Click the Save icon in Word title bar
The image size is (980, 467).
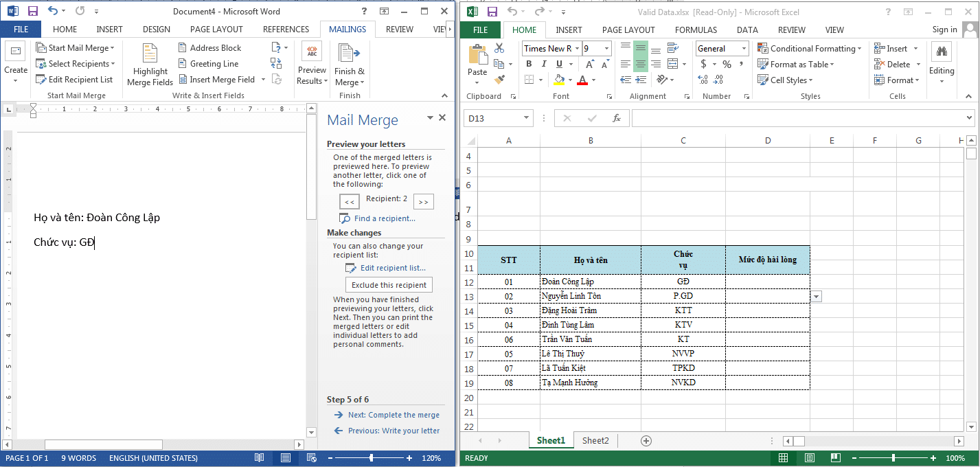pos(32,11)
